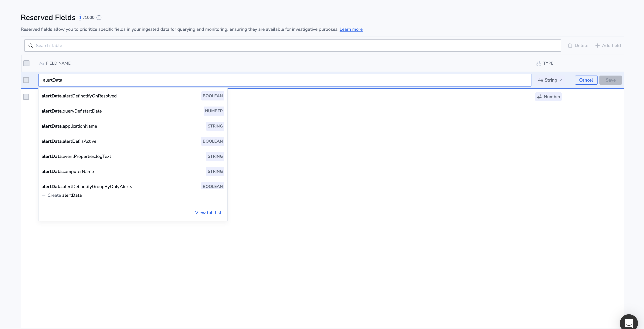The width and height of the screenshot is (644, 329).
Task: Click View full list link
Action: [208, 213]
